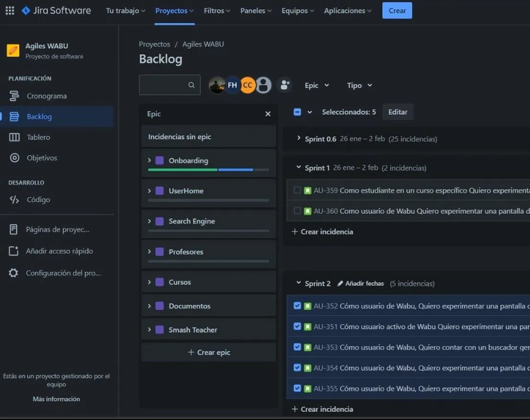
Task: Click the add people icon
Action: coord(285,85)
